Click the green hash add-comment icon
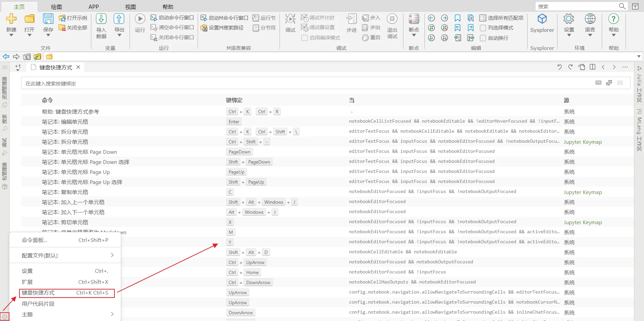The image size is (644, 321). coord(432,28)
